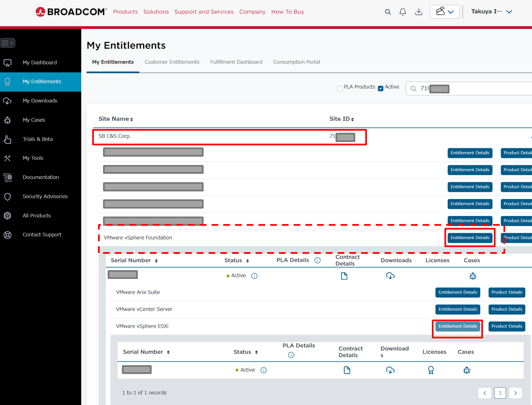532x405 pixels.
Task: Click PLA Details info icon in upper table
Action: click(x=318, y=261)
